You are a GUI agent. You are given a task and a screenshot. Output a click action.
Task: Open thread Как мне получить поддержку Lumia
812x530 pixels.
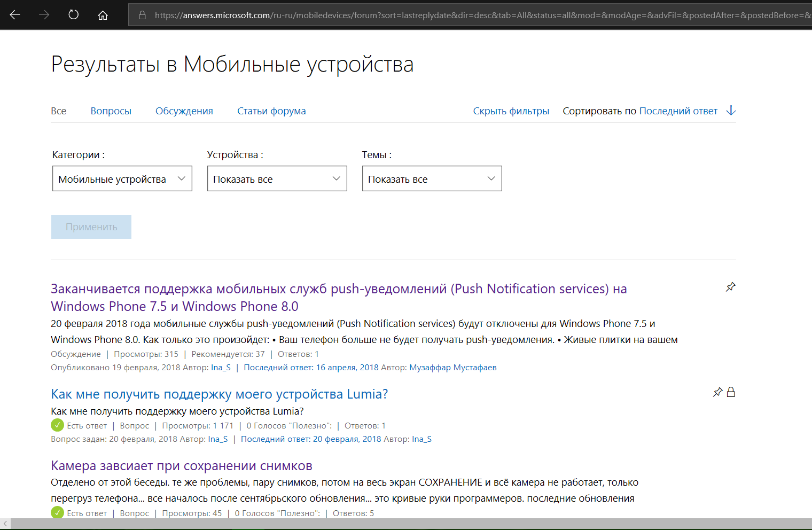[219, 394]
